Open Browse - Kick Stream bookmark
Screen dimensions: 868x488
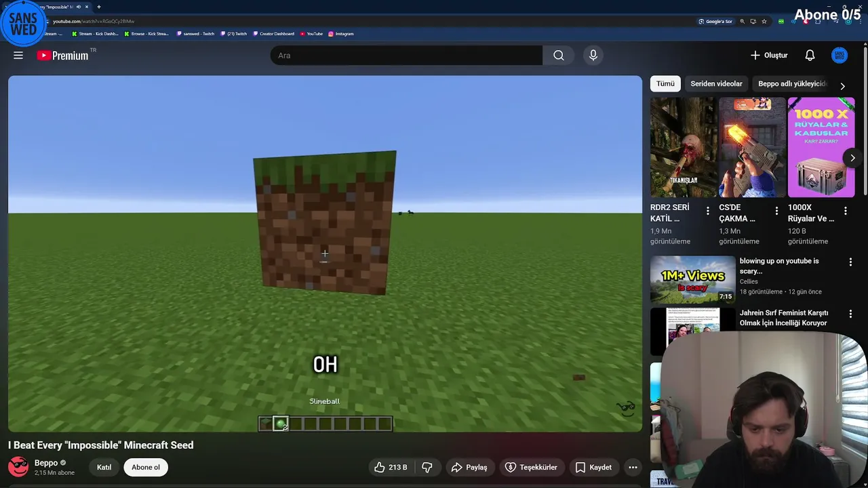point(146,34)
